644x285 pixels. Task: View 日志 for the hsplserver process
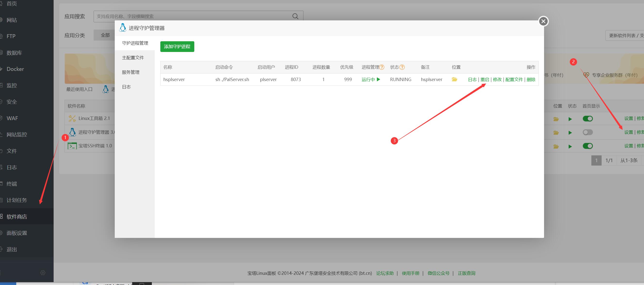(x=472, y=79)
